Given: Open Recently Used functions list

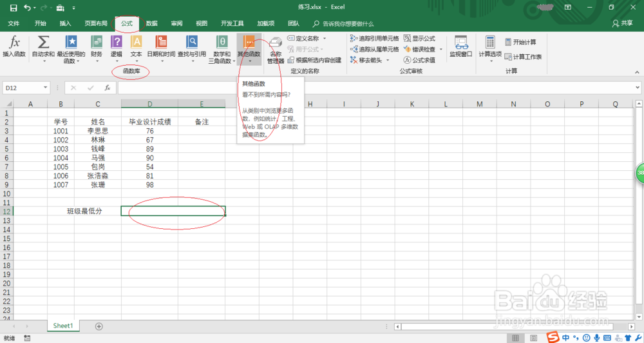Looking at the screenshot, I should (71, 50).
